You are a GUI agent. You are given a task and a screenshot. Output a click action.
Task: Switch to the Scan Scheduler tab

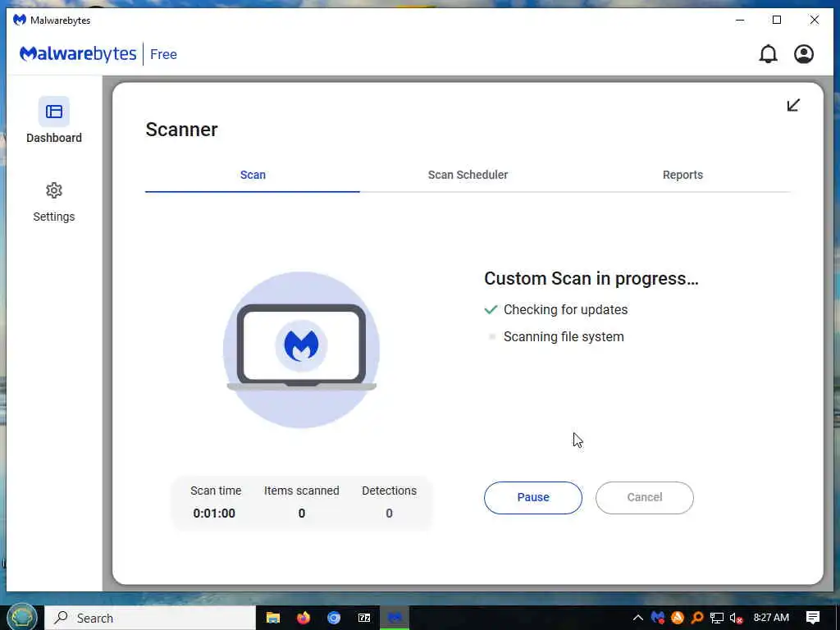(x=468, y=176)
